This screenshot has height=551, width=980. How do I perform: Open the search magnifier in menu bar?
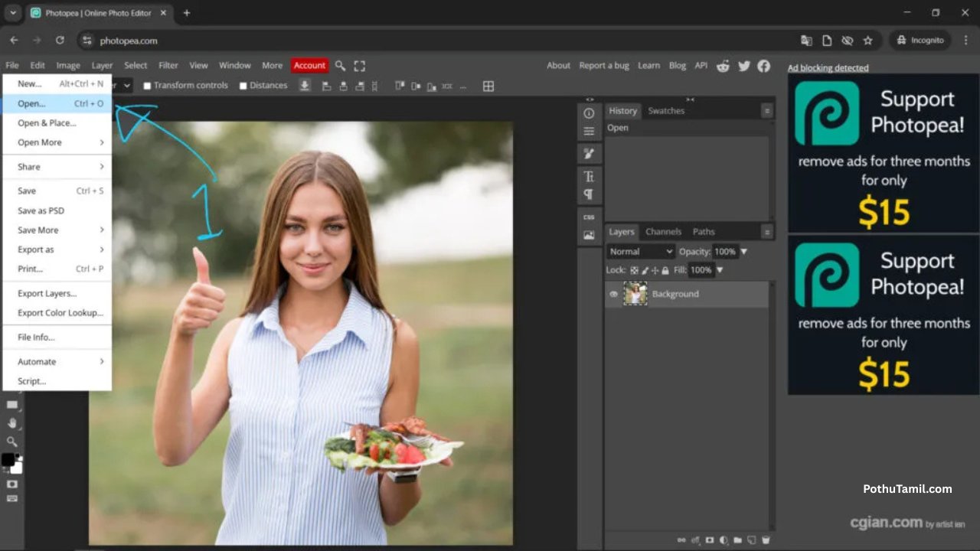(340, 66)
